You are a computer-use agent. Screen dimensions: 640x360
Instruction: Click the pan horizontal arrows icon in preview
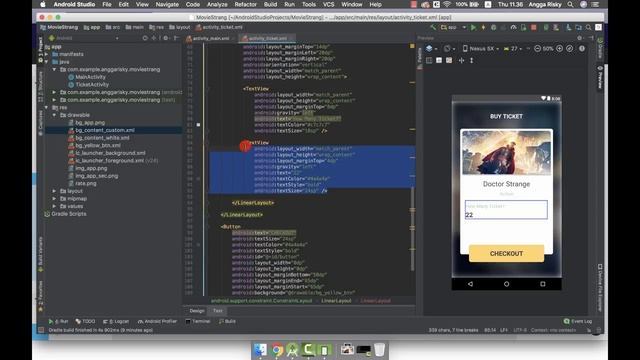461,60
